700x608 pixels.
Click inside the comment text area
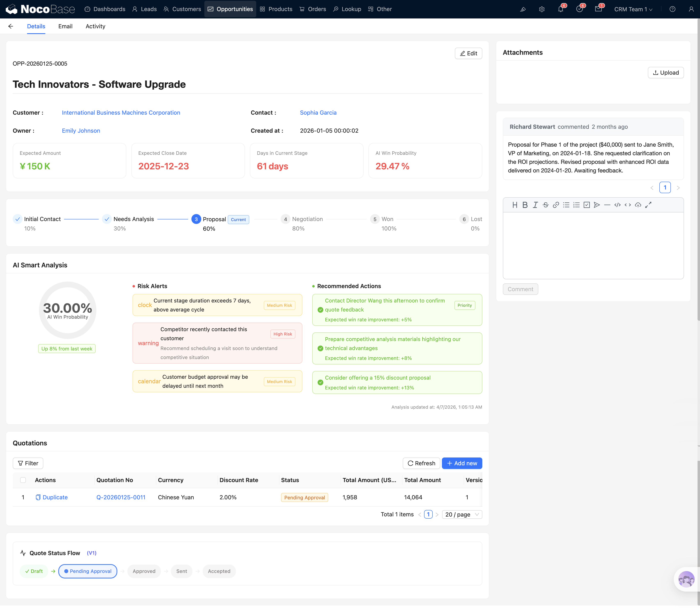(593, 245)
